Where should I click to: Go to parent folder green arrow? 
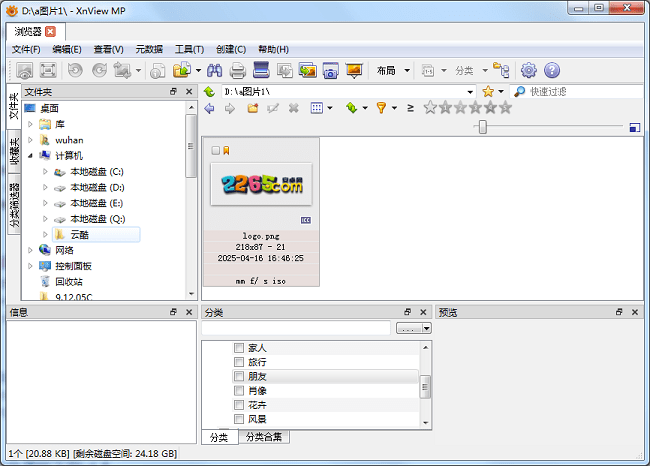pos(209,92)
